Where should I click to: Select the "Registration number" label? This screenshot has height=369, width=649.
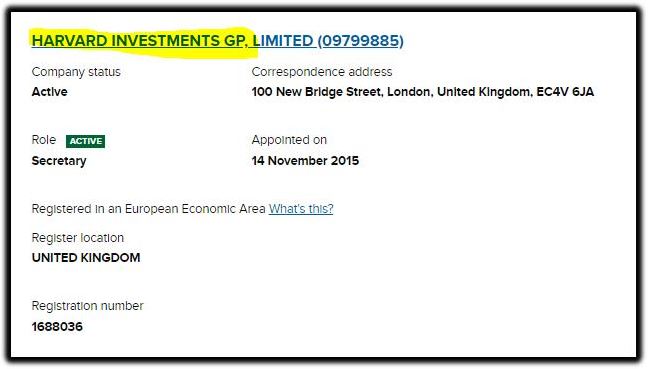pos(87,306)
